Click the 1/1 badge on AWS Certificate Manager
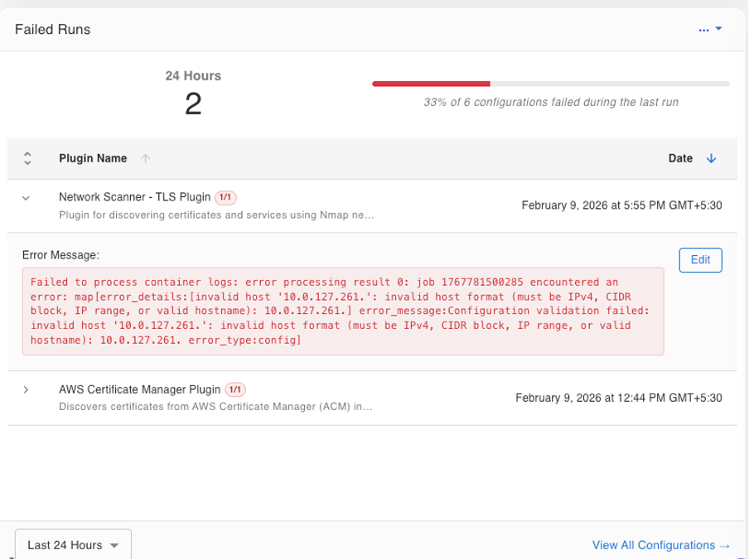 [235, 389]
